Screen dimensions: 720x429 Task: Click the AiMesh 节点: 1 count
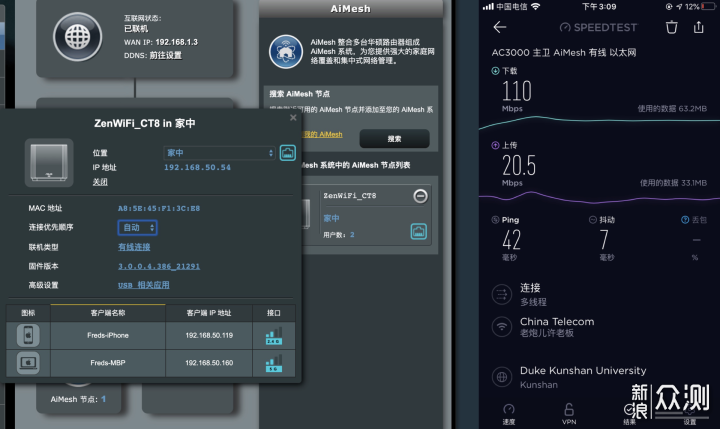point(78,399)
